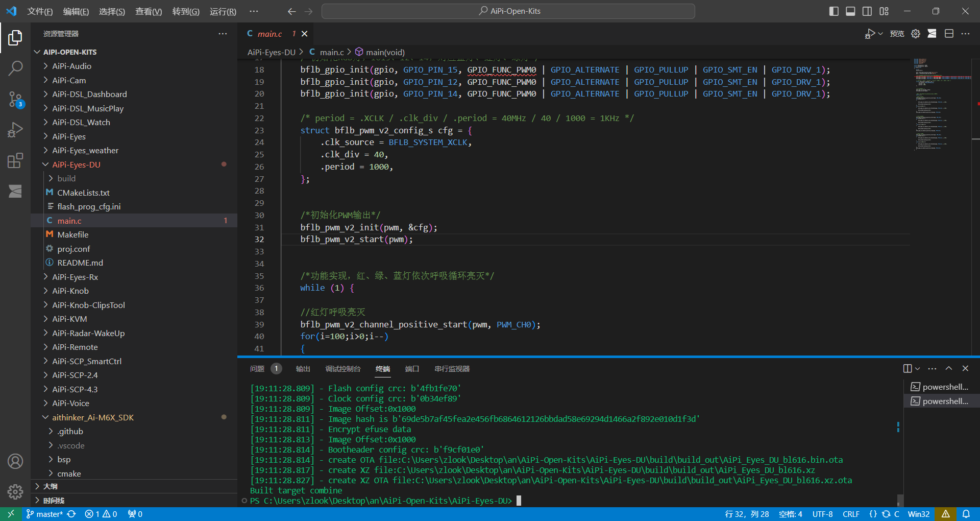
Task: Open notifications bell in status bar
Action: [x=966, y=514]
